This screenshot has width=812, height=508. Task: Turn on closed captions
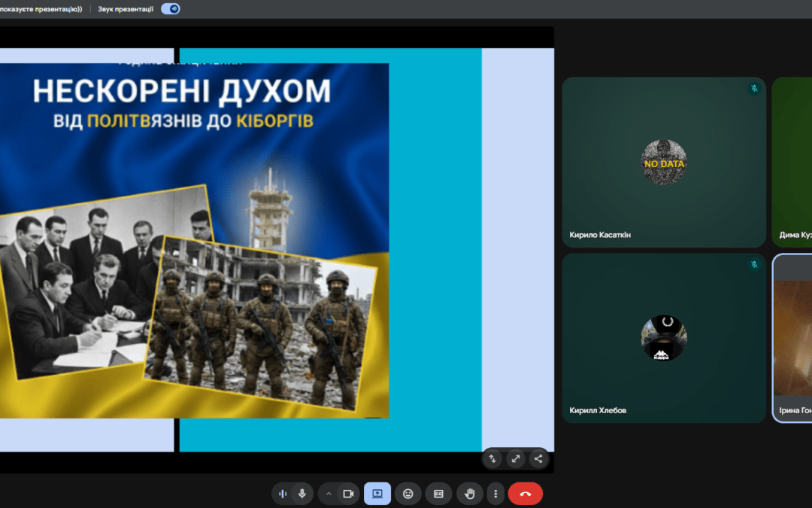pyautogui.click(x=438, y=494)
